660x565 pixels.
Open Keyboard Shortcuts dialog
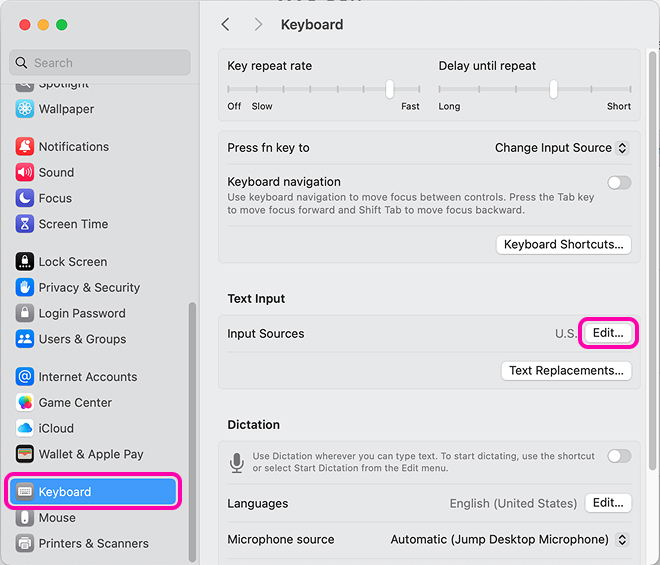point(564,245)
